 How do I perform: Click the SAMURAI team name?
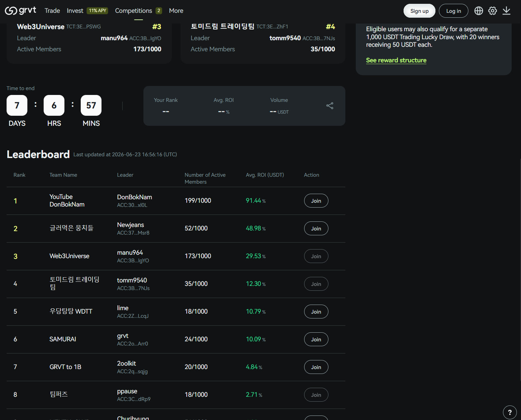point(63,339)
